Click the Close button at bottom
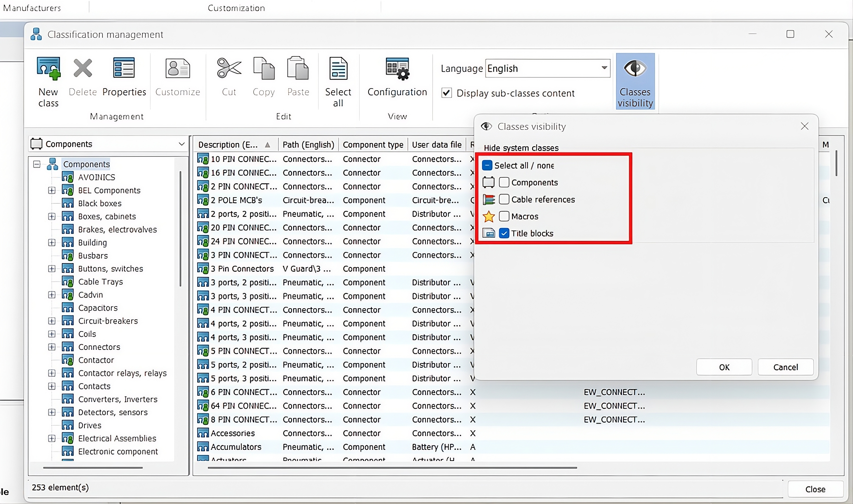Image resolution: width=853 pixels, height=504 pixels. 815,489
